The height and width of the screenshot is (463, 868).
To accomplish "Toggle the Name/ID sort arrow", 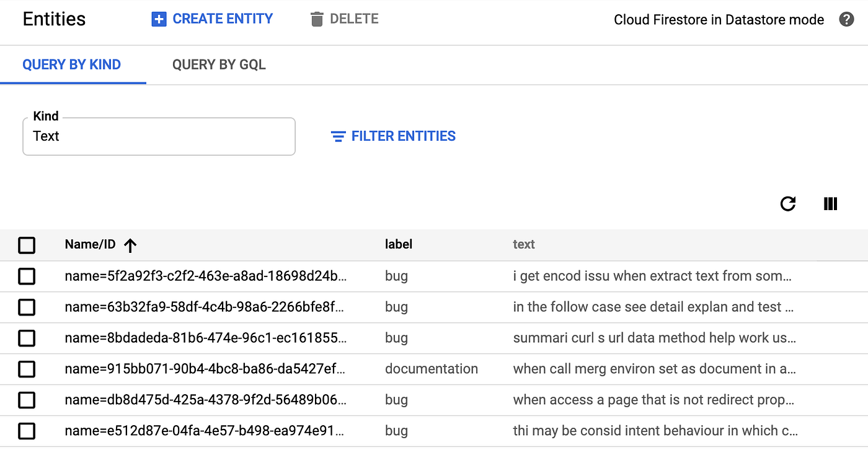I will [x=130, y=245].
